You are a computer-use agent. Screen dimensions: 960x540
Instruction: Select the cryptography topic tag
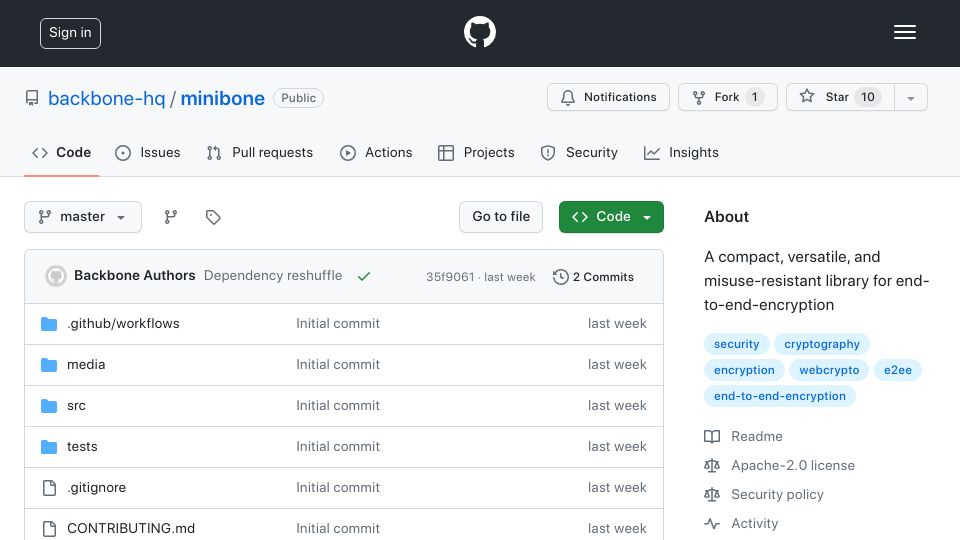[x=822, y=344]
